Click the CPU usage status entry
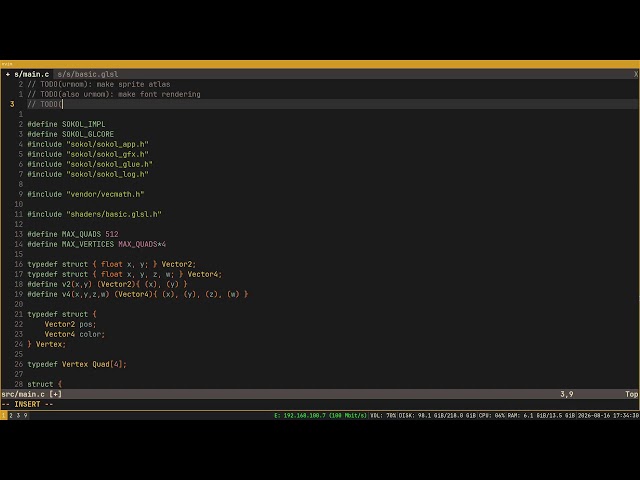The height and width of the screenshot is (480, 640). pos(492,416)
